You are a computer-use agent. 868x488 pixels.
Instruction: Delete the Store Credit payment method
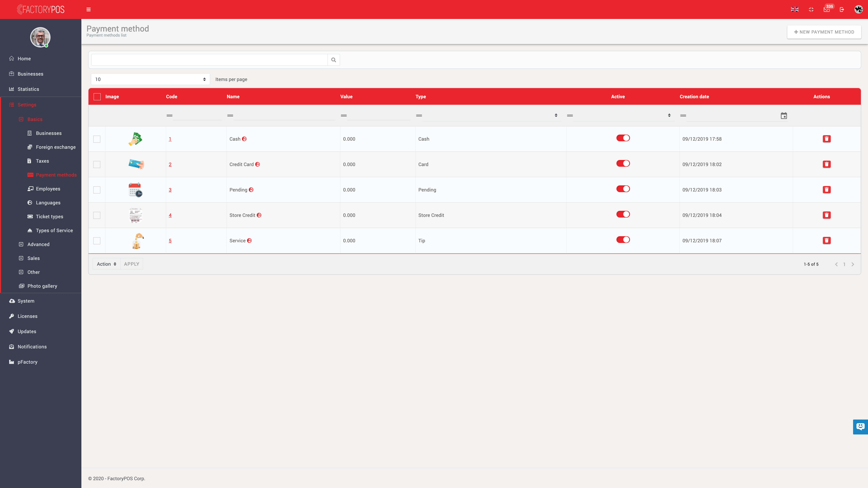point(827,215)
